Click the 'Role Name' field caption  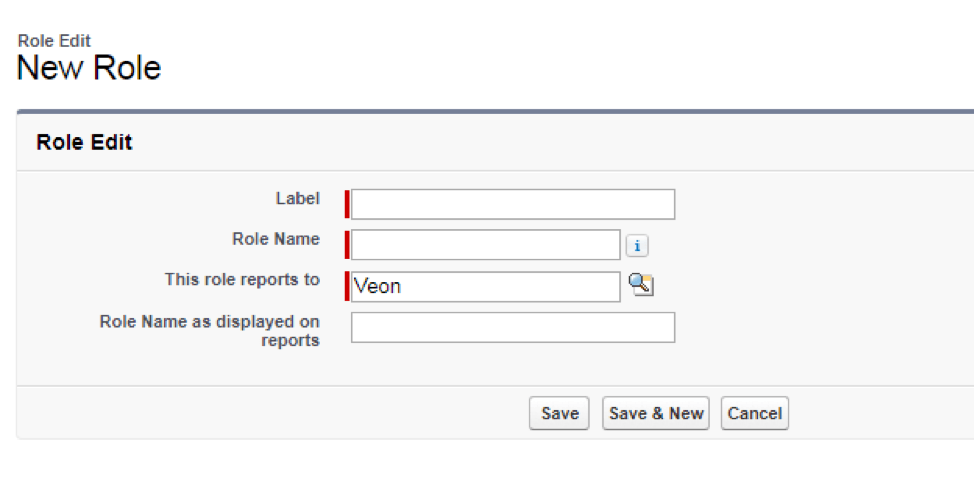[276, 239]
